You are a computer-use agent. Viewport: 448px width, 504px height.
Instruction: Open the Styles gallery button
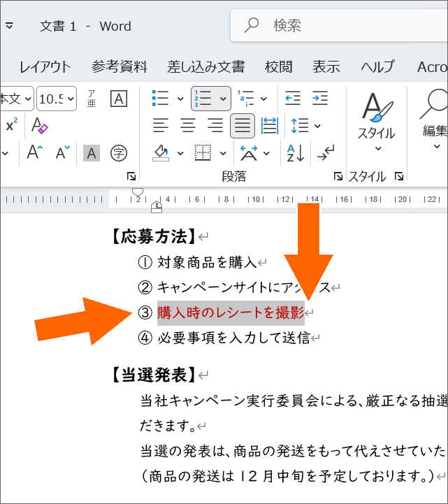click(x=376, y=122)
